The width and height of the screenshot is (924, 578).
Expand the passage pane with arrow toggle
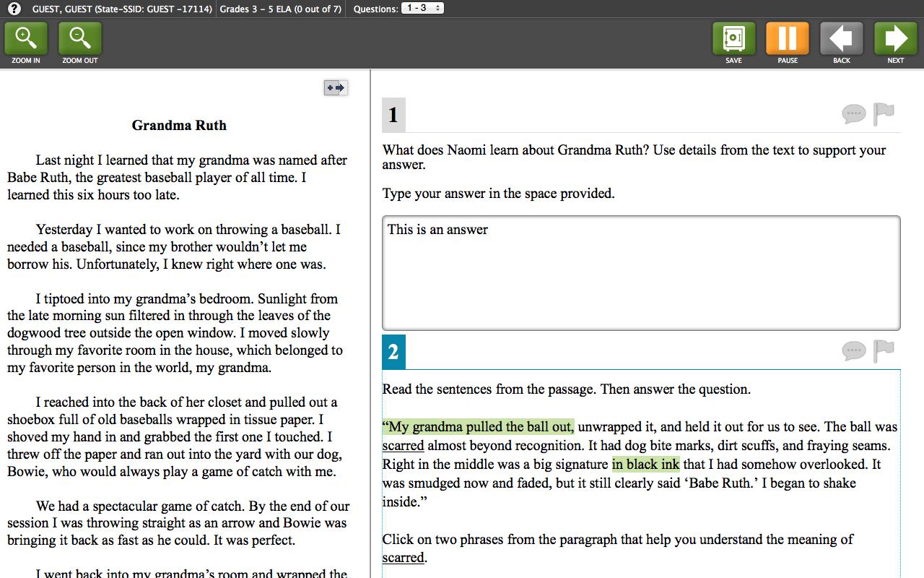pyautogui.click(x=336, y=88)
